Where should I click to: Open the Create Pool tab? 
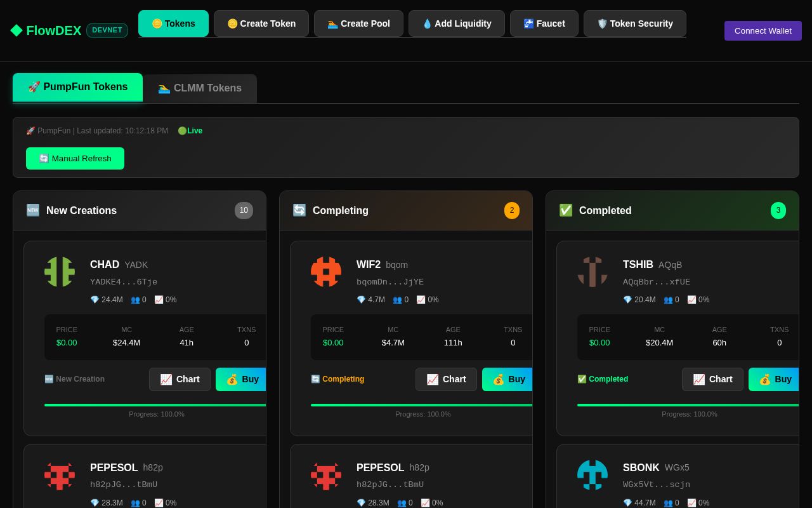pyautogui.click(x=358, y=23)
